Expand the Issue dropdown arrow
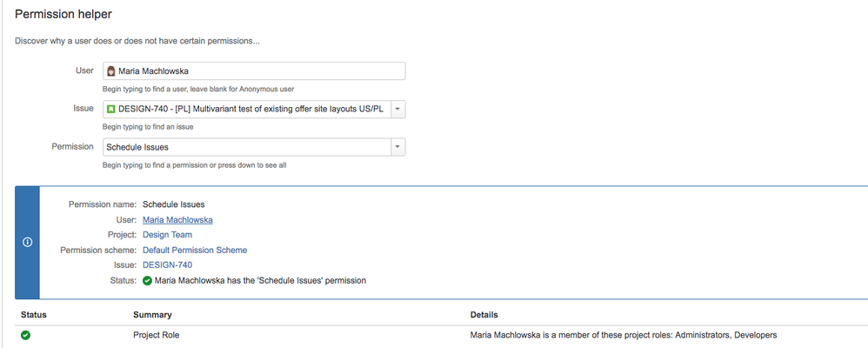 [398, 109]
